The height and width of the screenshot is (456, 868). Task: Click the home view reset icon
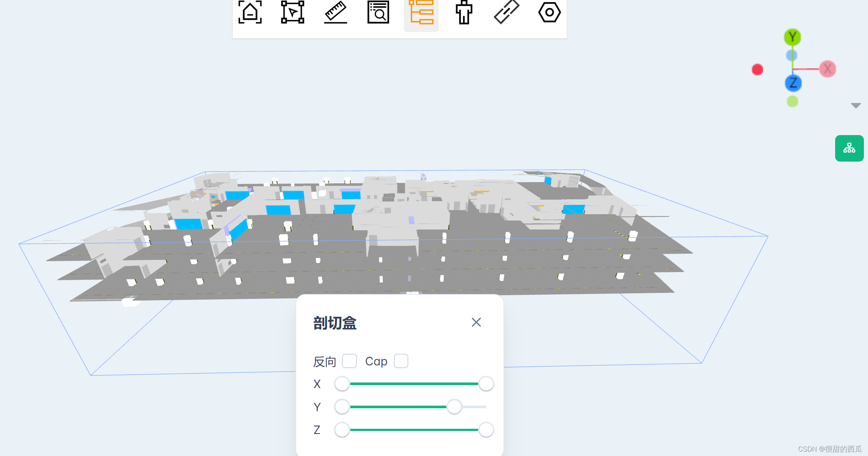coord(250,13)
